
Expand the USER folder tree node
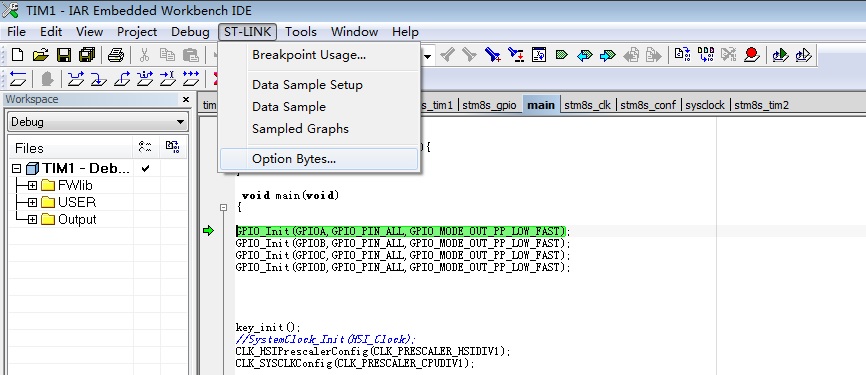(x=33, y=203)
